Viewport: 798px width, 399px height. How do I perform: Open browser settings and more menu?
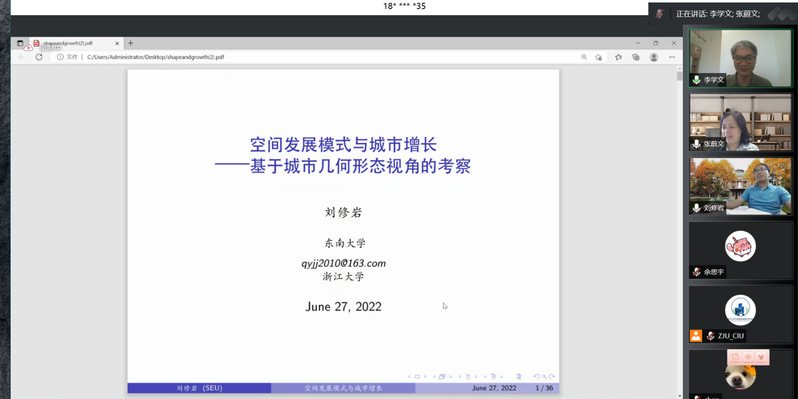click(x=672, y=57)
